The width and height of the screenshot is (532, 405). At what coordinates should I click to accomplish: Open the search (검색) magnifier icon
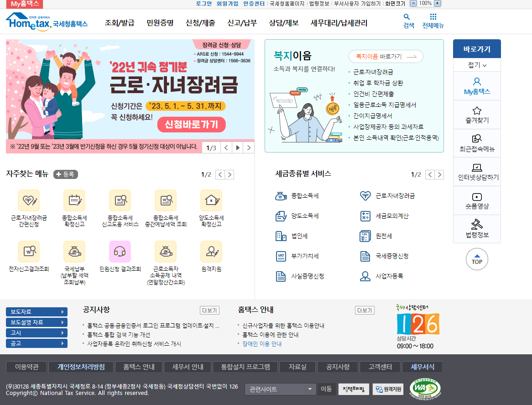coord(407,16)
